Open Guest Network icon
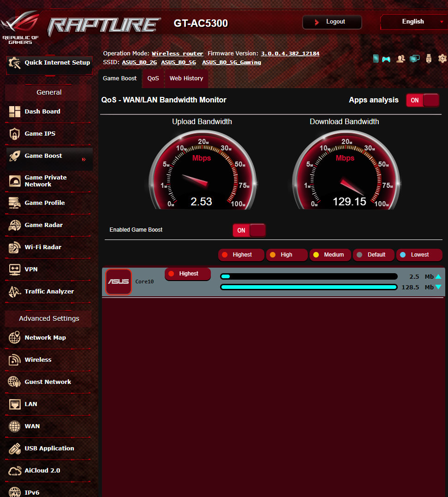Image resolution: width=448 pixels, height=497 pixels. (x=15, y=382)
